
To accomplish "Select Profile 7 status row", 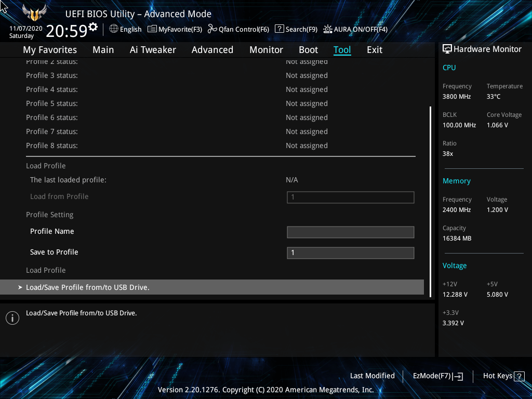I will tap(220, 131).
